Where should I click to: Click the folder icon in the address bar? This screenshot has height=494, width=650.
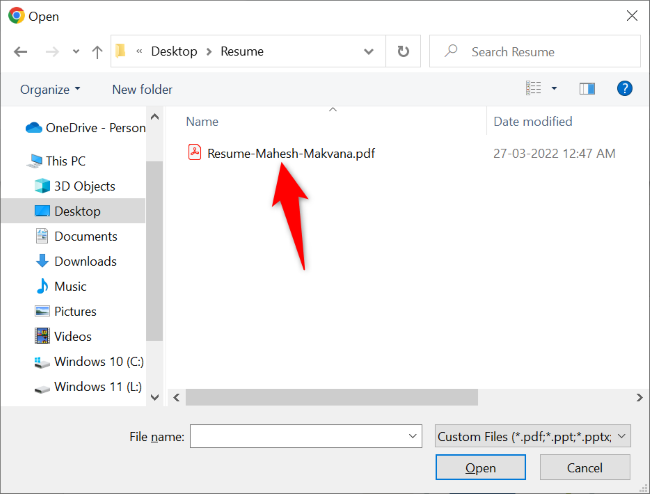121,51
